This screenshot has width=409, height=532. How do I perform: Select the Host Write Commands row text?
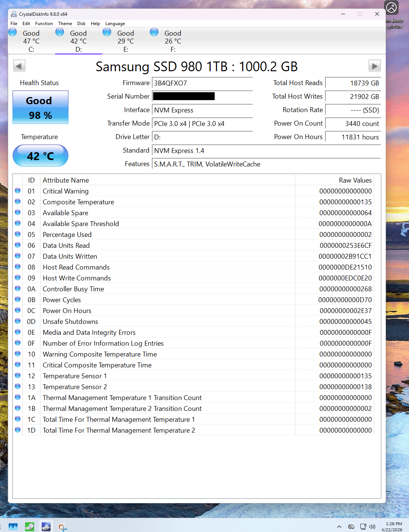coord(77,278)
